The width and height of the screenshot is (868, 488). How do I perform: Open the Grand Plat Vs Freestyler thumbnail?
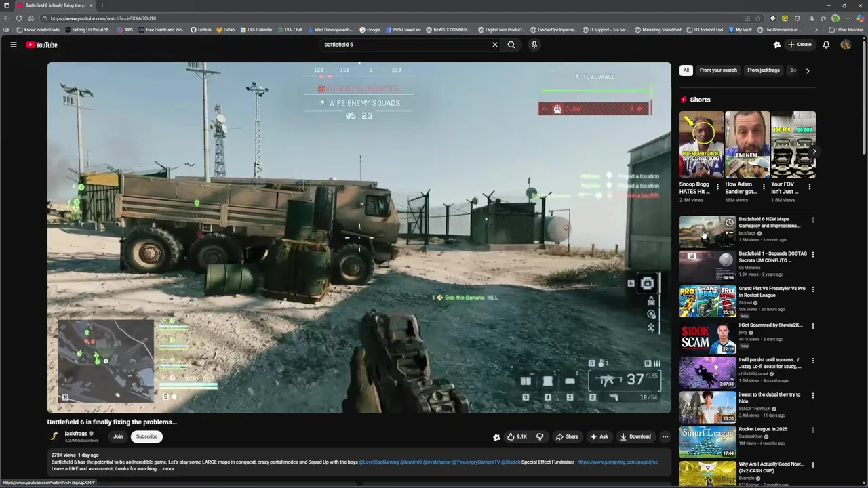point(707,302)
